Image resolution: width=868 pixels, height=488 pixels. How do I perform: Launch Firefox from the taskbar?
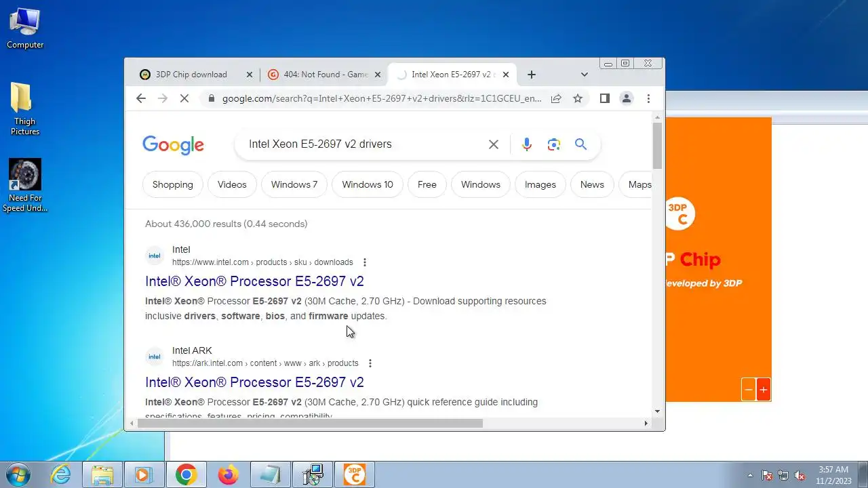tap(228, 474)
